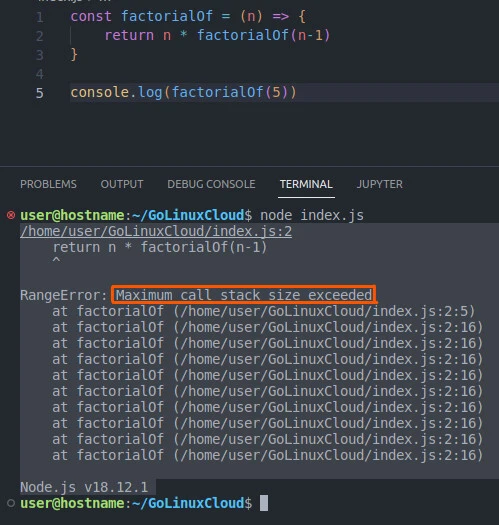Click the red error command decoration icon

point(11,215)
